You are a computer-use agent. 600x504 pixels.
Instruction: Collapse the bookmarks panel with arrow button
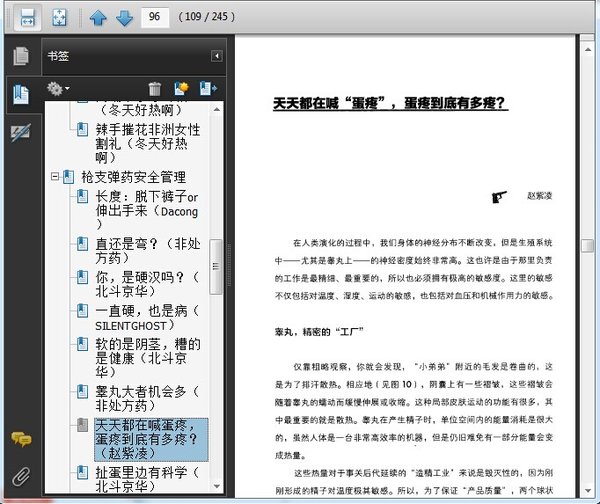[x=217, y=56]
